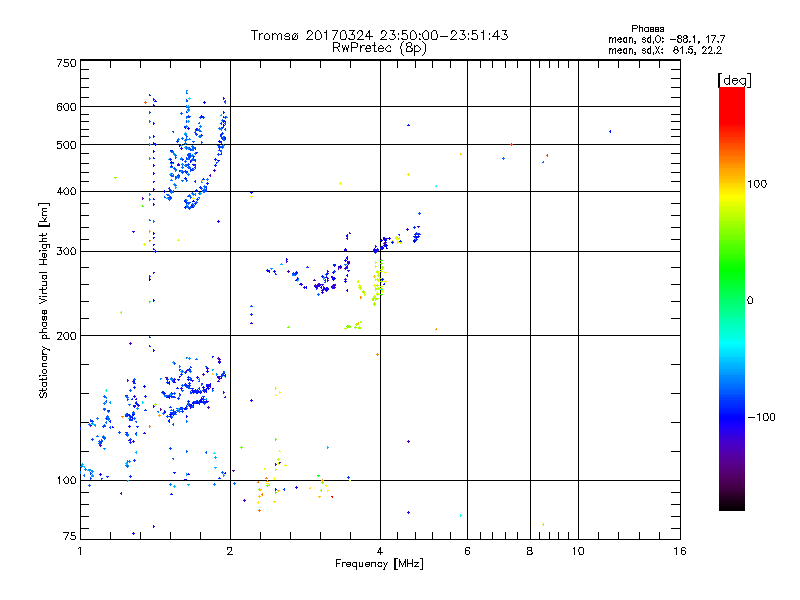Click the 'Frequency [MHz]' axis label
800x600 pixels.
point(379,564)
